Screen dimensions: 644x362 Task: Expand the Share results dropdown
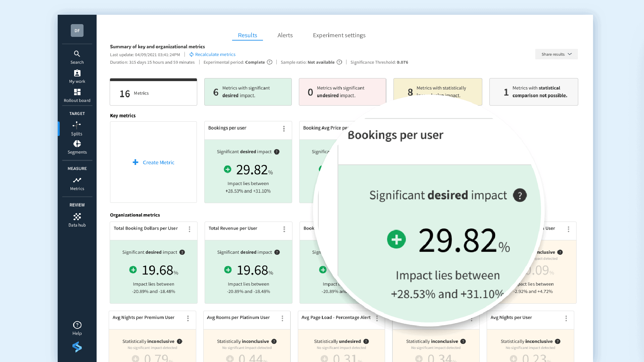556,54
